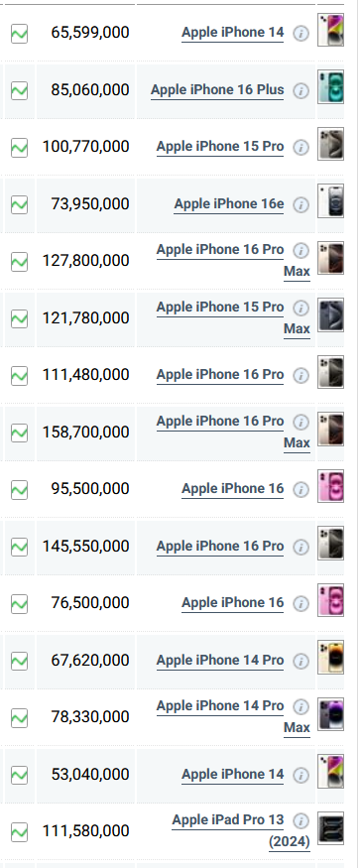The width and height of the screenshot is (360, 868).
Task: Open chart icon next to 158,700,000
Action: point(20,433)
